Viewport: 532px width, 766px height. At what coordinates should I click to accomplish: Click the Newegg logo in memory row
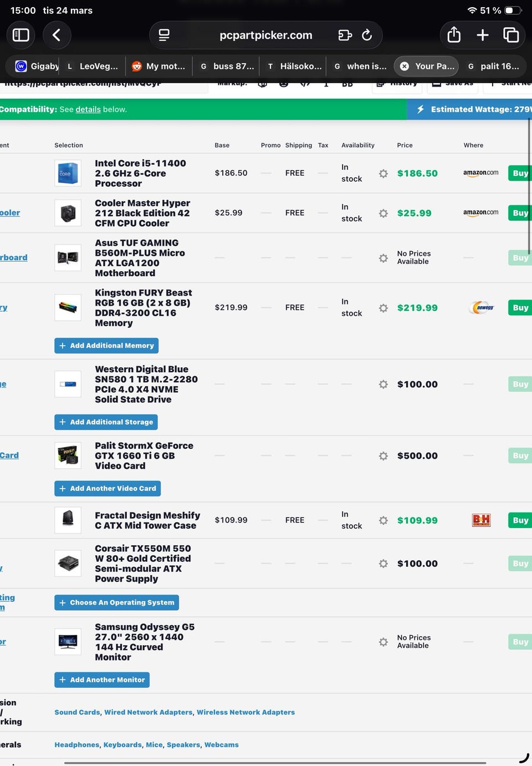[482, 307]
